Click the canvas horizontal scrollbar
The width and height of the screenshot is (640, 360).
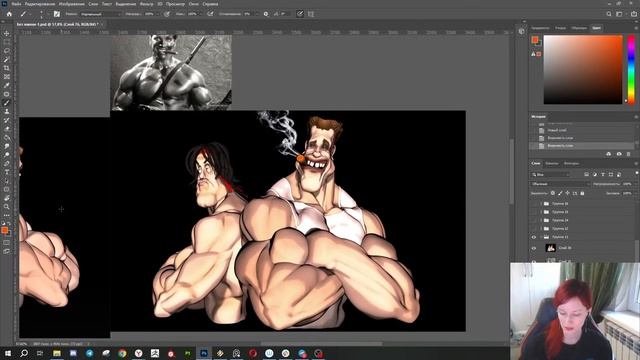coord(321,344)
